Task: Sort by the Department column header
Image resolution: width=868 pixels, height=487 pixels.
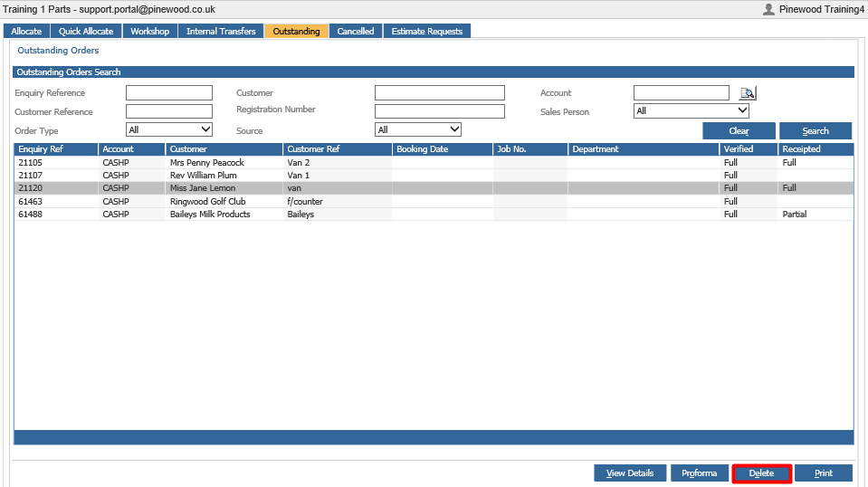Action: pos(644,148)
